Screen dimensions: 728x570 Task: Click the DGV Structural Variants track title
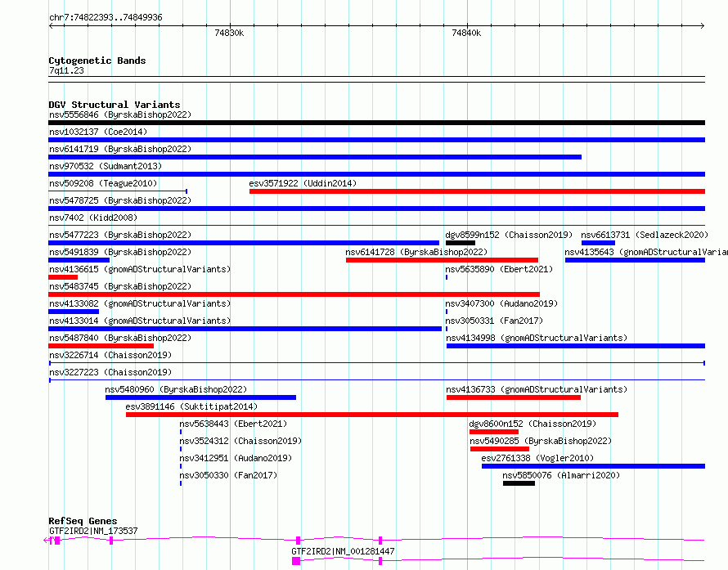(x=115, y=105)
